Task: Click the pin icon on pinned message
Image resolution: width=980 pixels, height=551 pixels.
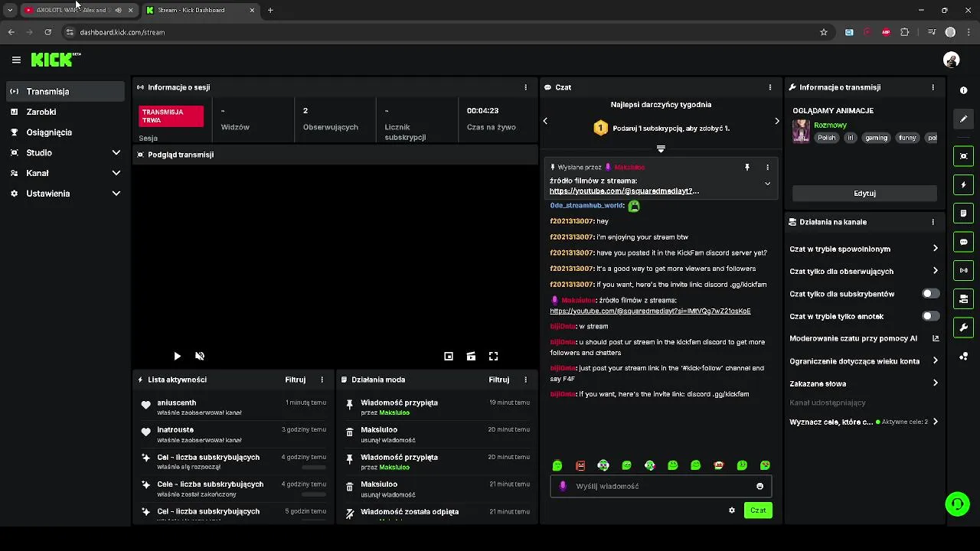Action: pyautogui.click(x=747, y=167)
